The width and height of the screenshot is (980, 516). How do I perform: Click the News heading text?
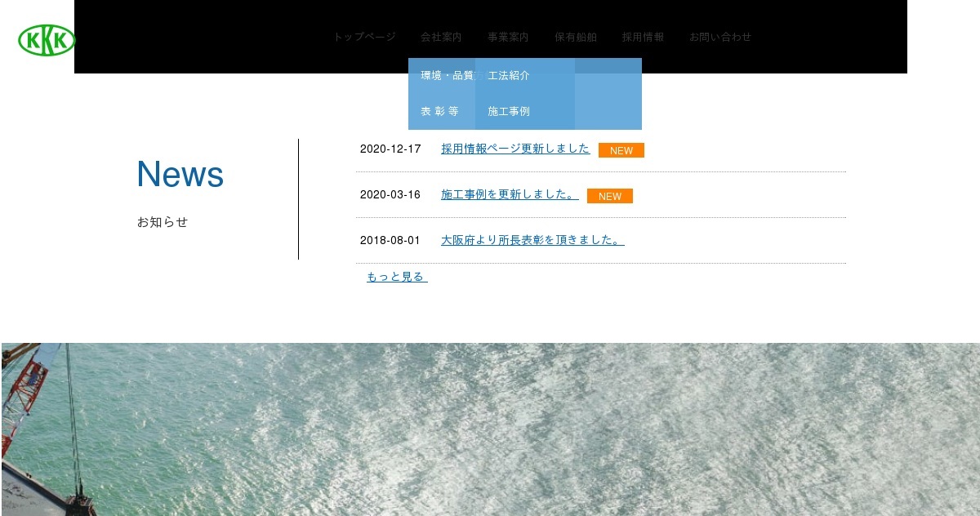click(x=180, y=174)
